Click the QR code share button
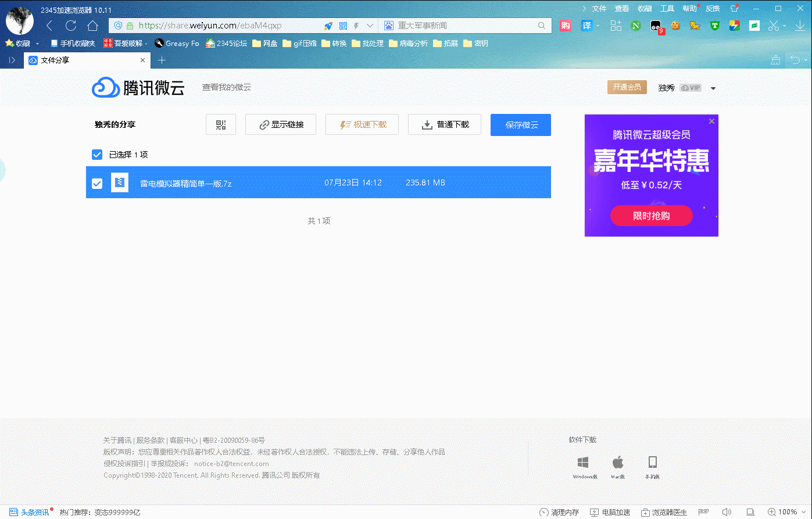 coord(221,125)
